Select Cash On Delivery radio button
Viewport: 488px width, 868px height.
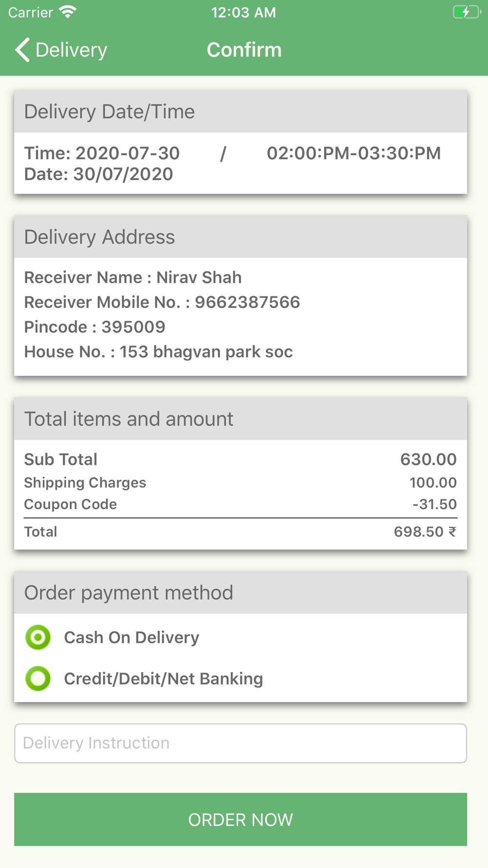click(38, 637)
